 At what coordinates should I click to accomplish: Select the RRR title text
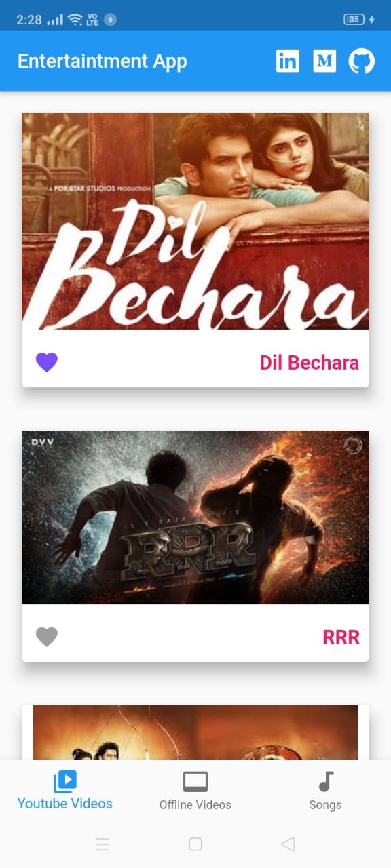(341, 637)
